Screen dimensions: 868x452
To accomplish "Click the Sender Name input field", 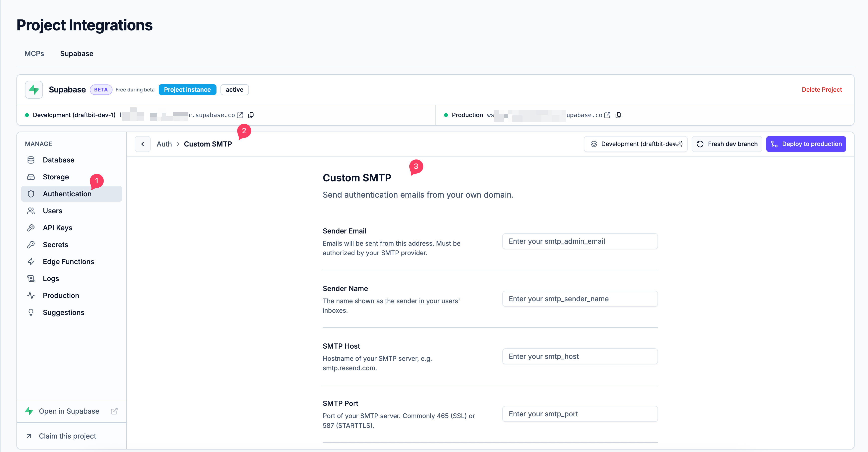I will pos(580,299).
